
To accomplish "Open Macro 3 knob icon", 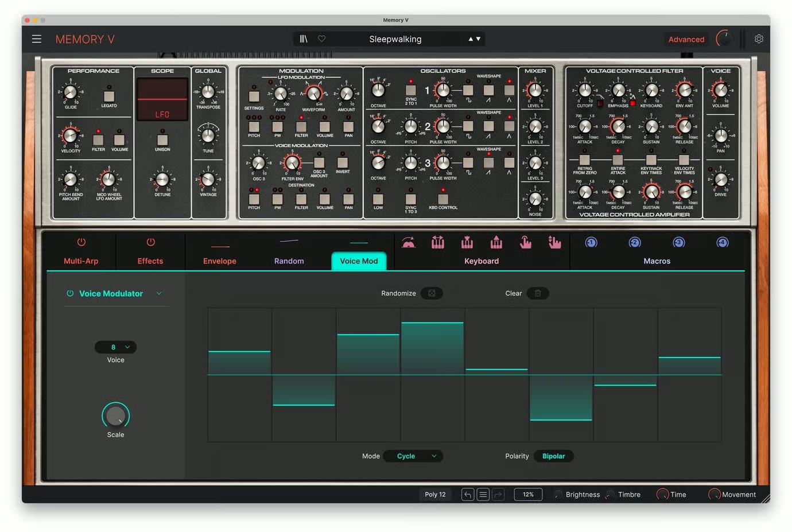I will [679, 242].
